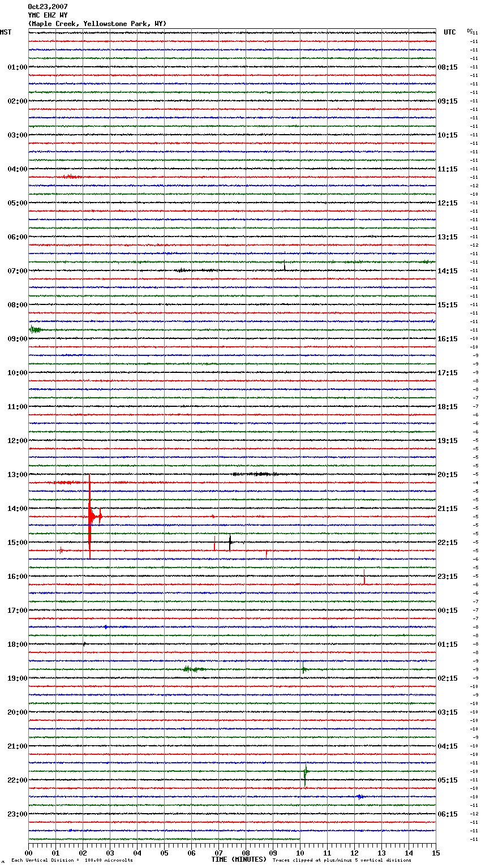Select bottom-axis minute tick label "00"
Viewport: 481px width, 868px height.
tap(29, 853)
